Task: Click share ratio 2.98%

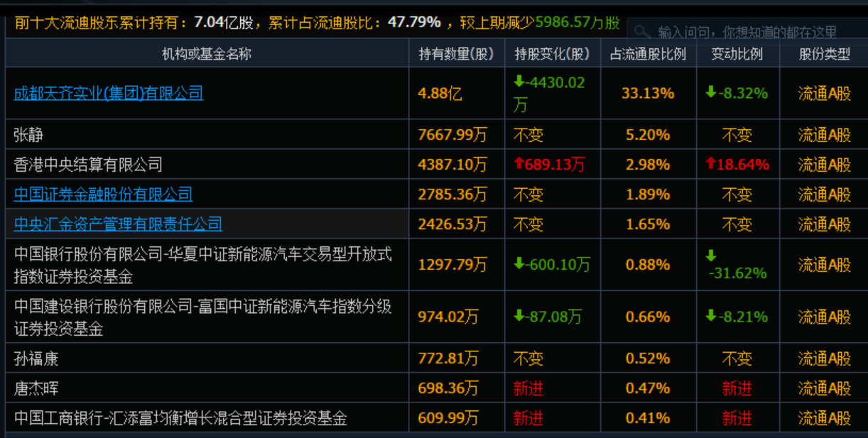Action: tap(648, 165)
